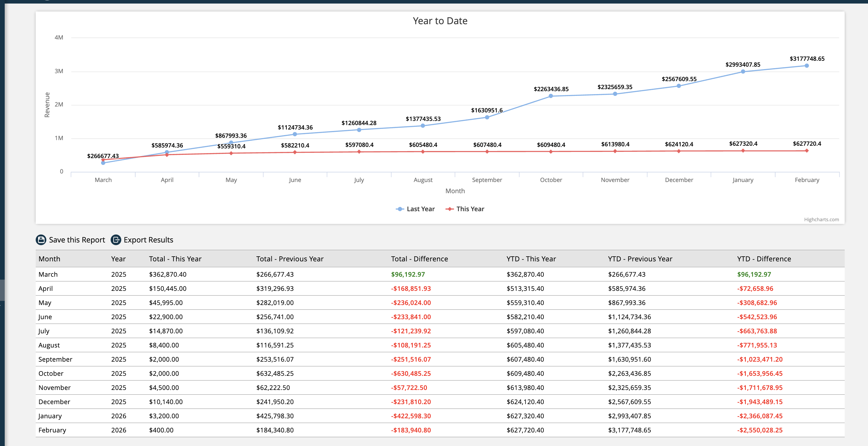This screenshot has width=868, height=446.
Task: Click the This Year June point $582210.4
Action: click(295, 152)
